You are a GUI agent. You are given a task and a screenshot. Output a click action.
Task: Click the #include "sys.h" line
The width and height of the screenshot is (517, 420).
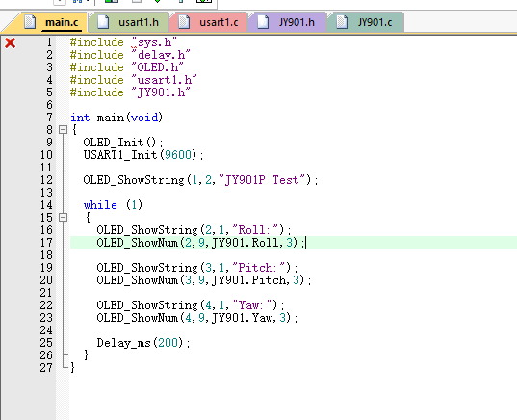click(123, 42)
